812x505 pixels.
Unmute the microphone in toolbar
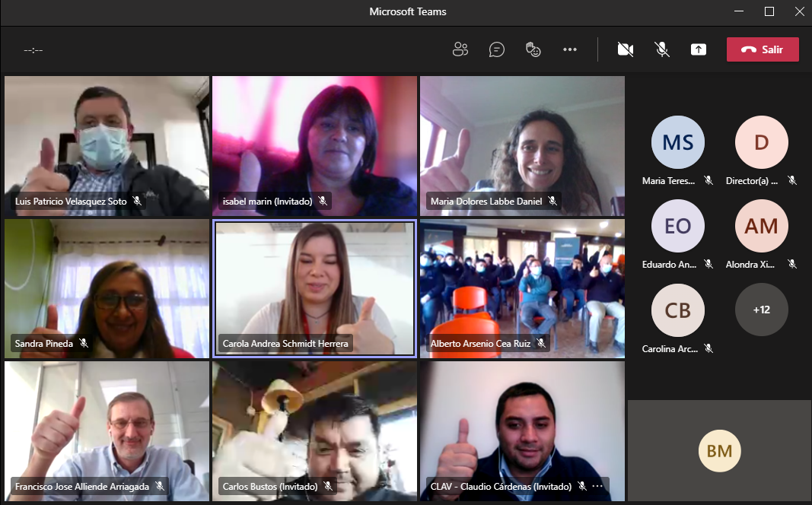pyautogui.click(x=662, y=49)
